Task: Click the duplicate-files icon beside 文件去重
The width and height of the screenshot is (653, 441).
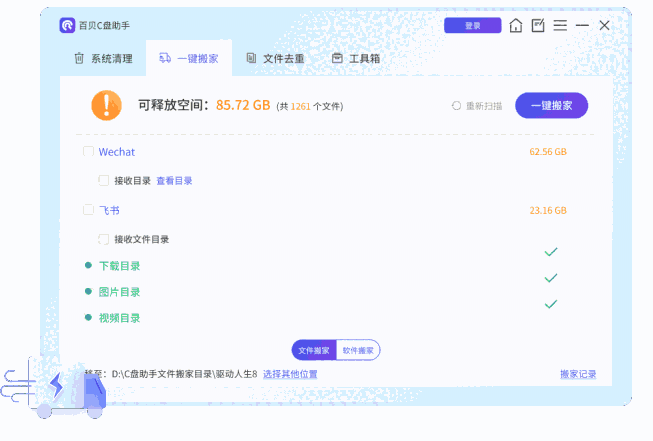Action: pyautogui.click(x=251, y=58)
